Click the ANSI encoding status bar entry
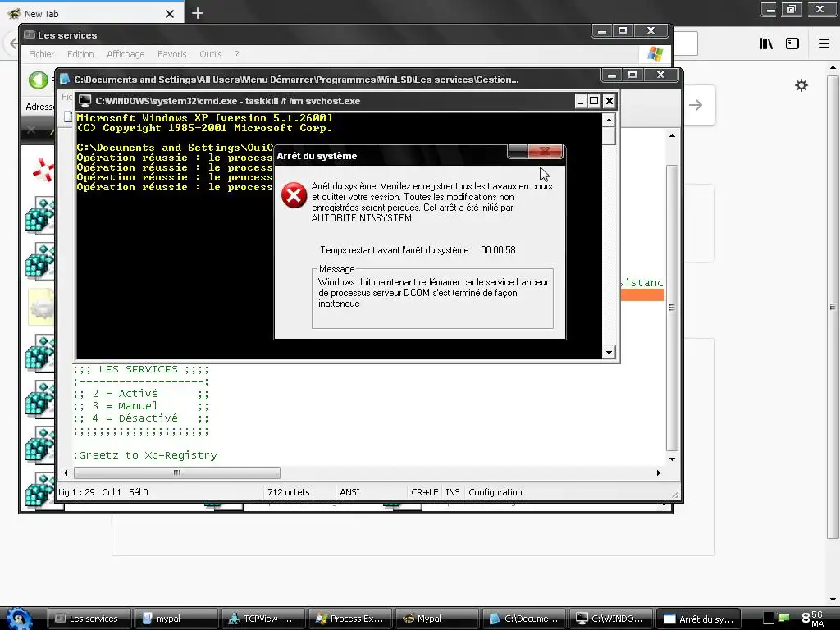This screenshot has height=630, width=840. tap(349, 492)
